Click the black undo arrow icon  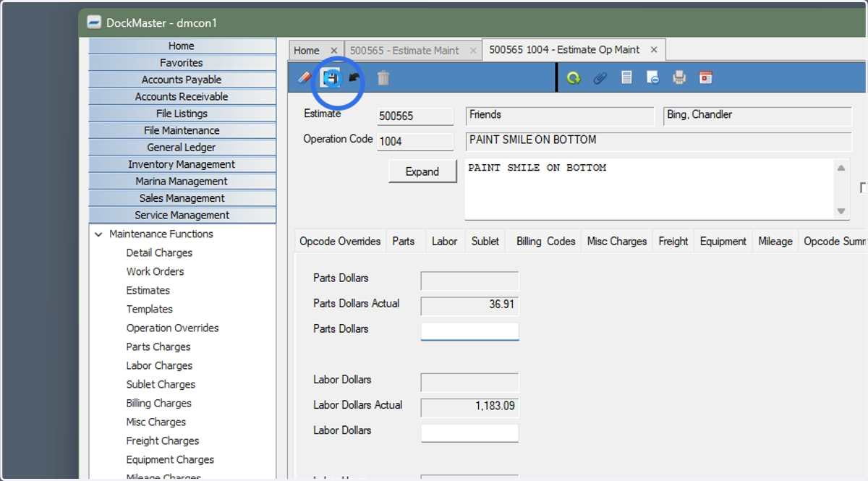[354, 77]
